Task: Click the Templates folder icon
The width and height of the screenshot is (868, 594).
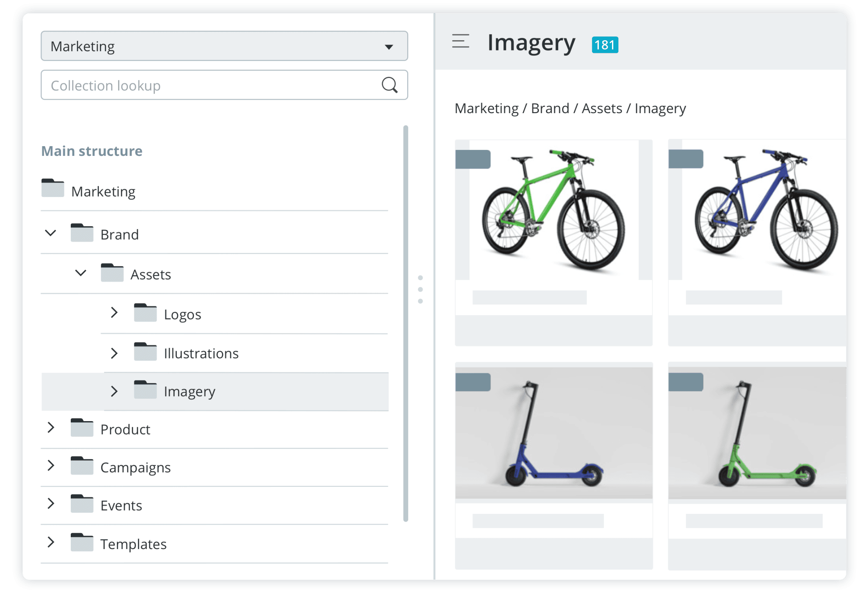Action: pyautogui.click(x=82, y=541)
